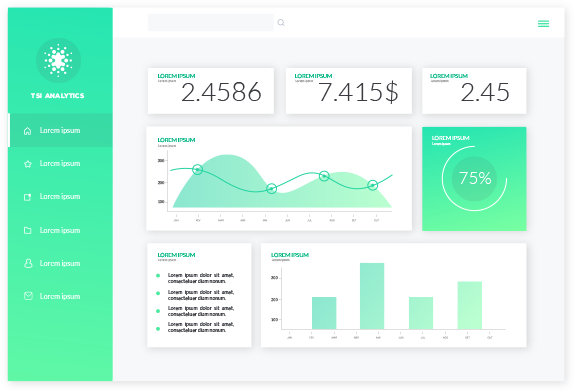Click the leftmost bar in bar chart
This screenshot has width=575, height=392.
click(324, 313)
